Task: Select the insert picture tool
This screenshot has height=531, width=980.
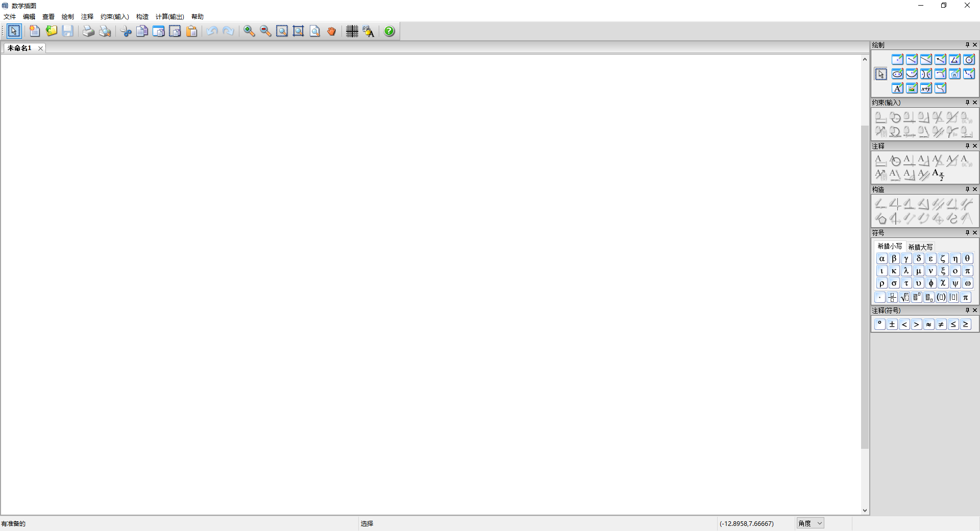Action: [x=912, y=88]
